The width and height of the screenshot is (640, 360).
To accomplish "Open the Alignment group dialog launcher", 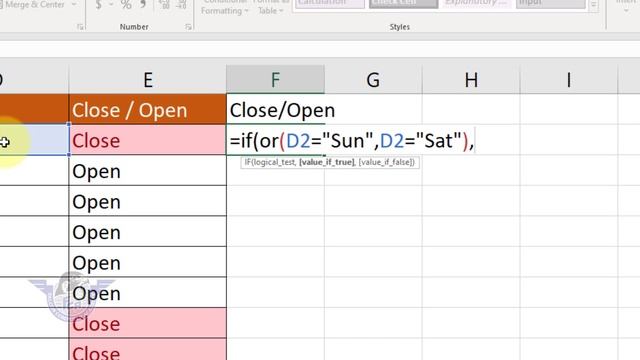I will pos(80,27).
